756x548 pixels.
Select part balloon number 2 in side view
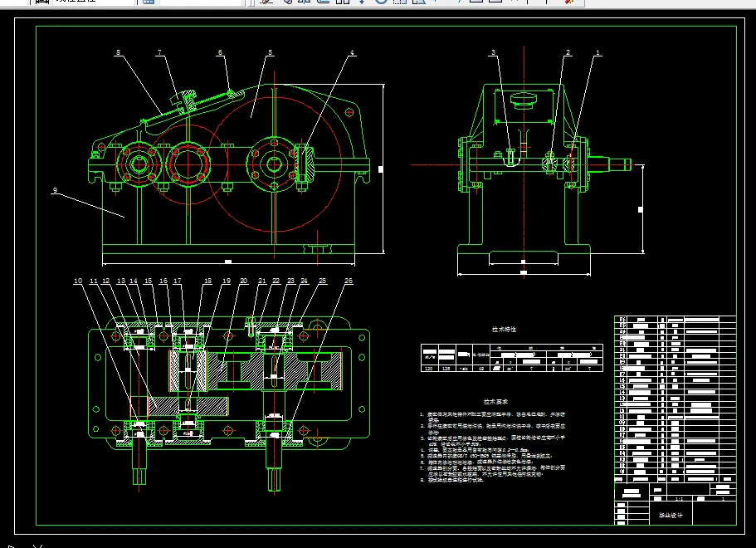click(x=568, y=52)
